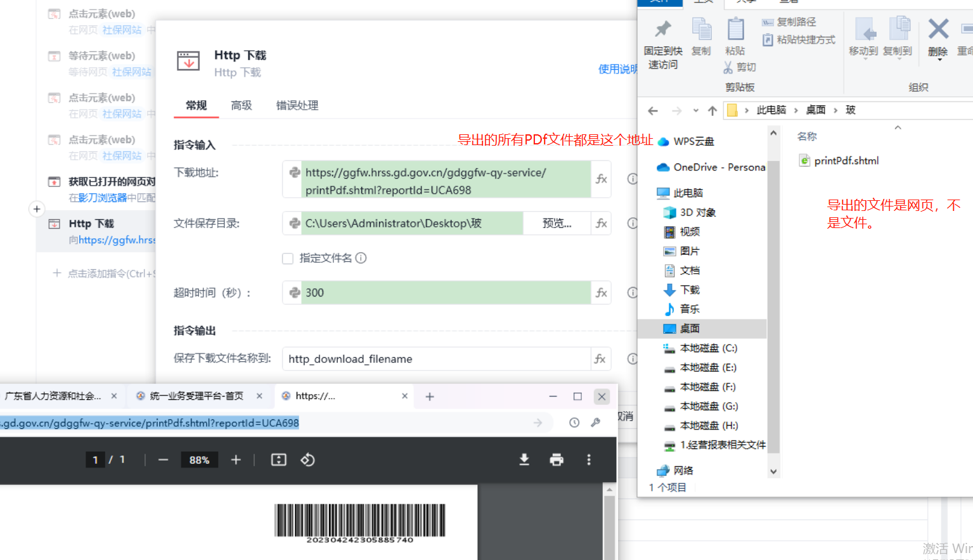This screenshot has width=973, height=560.
Task: Click the info icon beside the download URL field
Action: click(x=632, y=179)
